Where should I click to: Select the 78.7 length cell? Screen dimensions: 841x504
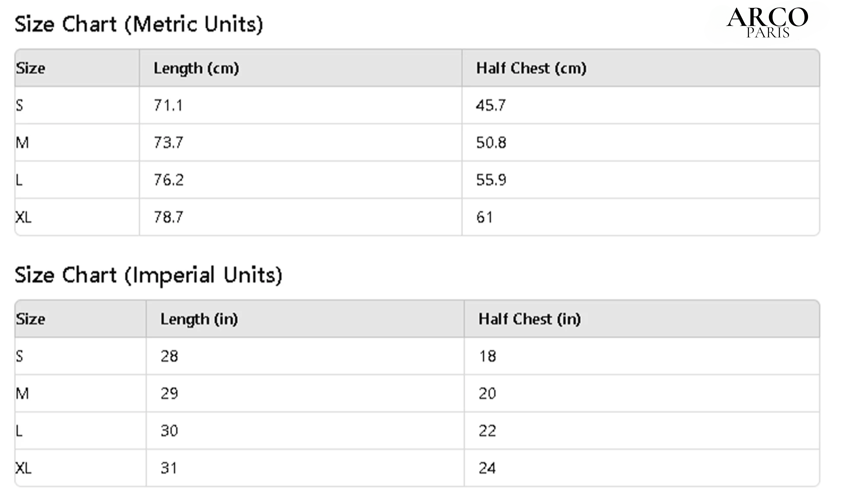coord(169,217)
